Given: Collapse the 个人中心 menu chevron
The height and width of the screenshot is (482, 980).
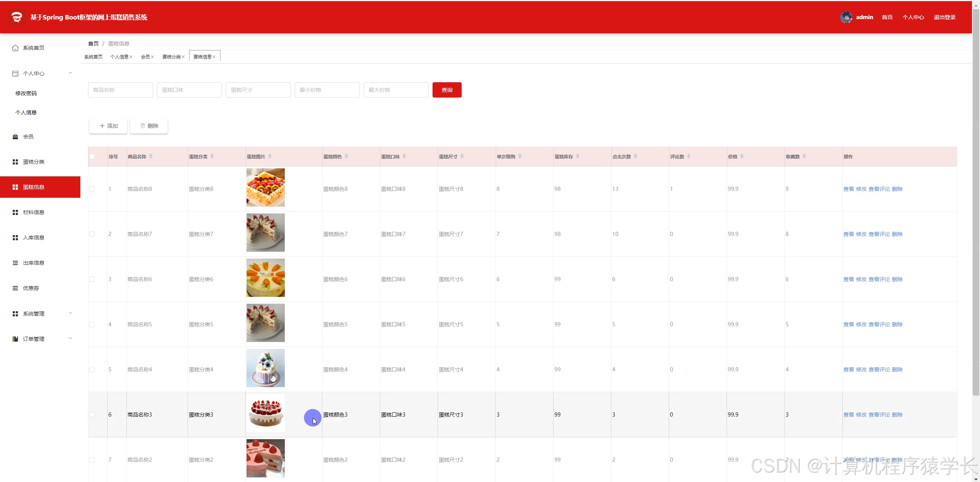Looking at the screenshot, I should [70, 73].
